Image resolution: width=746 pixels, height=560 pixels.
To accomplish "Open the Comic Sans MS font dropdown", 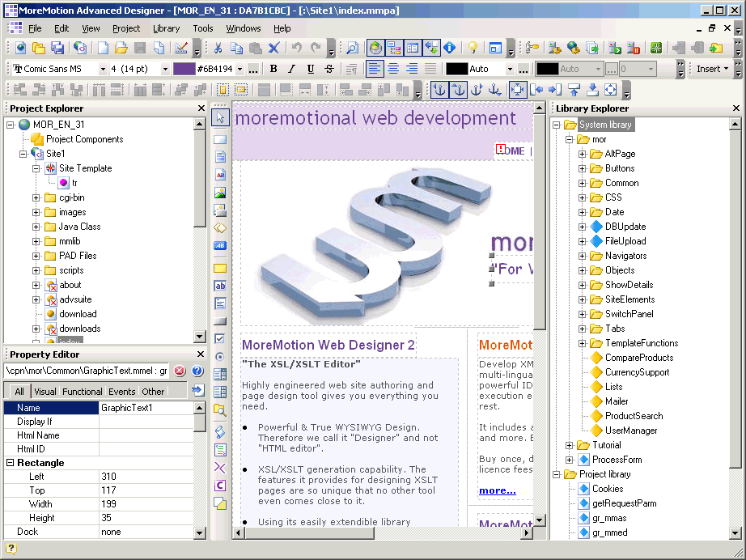I will tap(103, 70).
